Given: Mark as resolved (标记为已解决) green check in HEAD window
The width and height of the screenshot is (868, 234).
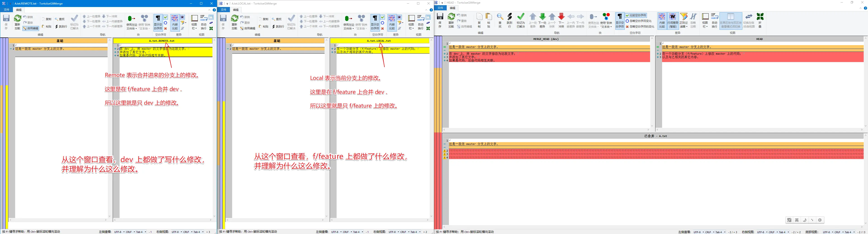Looking at the screenshot, I should tap(521, 20).
